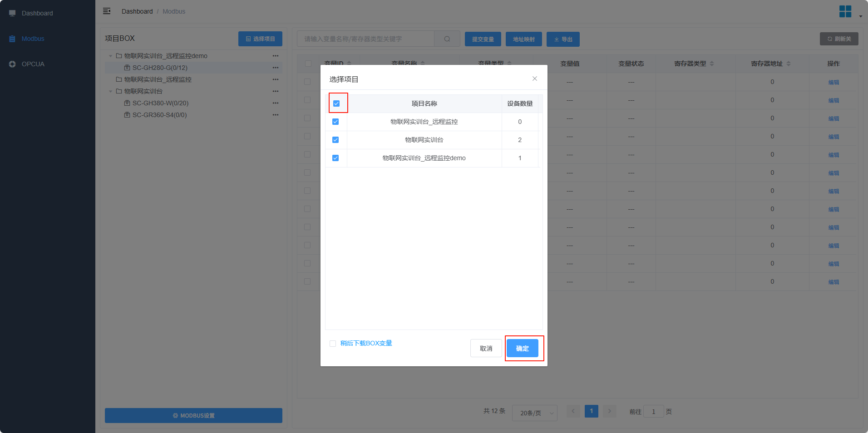
Task: Open the 20条/页 page size dropdown
Action: click(534, 413)
